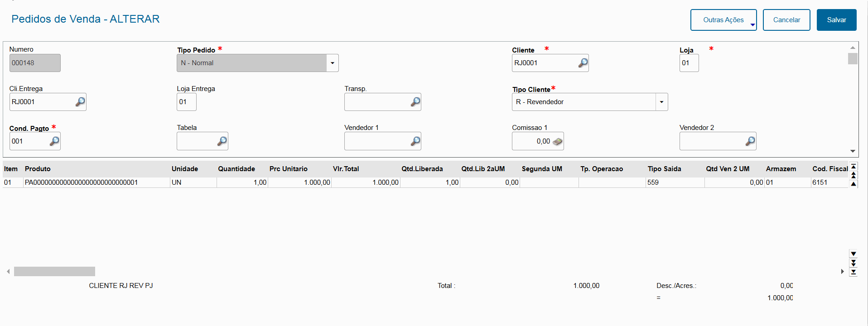
Task: Open the Vendedor 1 lookup icon
Action: (415, 141)
